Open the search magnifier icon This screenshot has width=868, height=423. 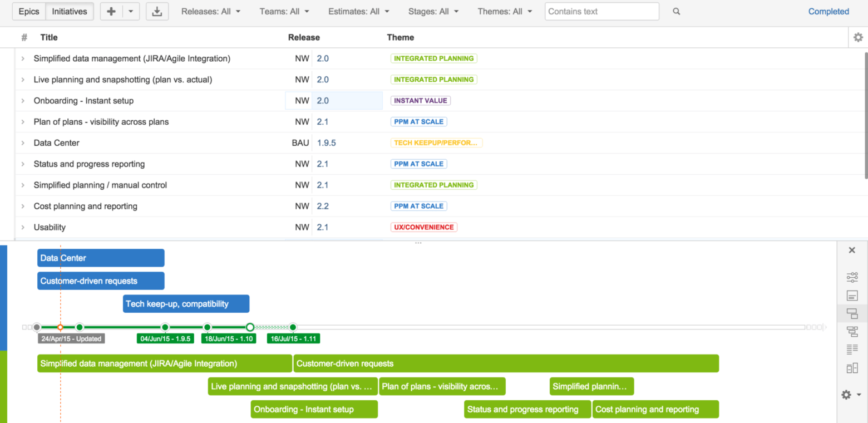pyautogui.click(x=675, y=11)
